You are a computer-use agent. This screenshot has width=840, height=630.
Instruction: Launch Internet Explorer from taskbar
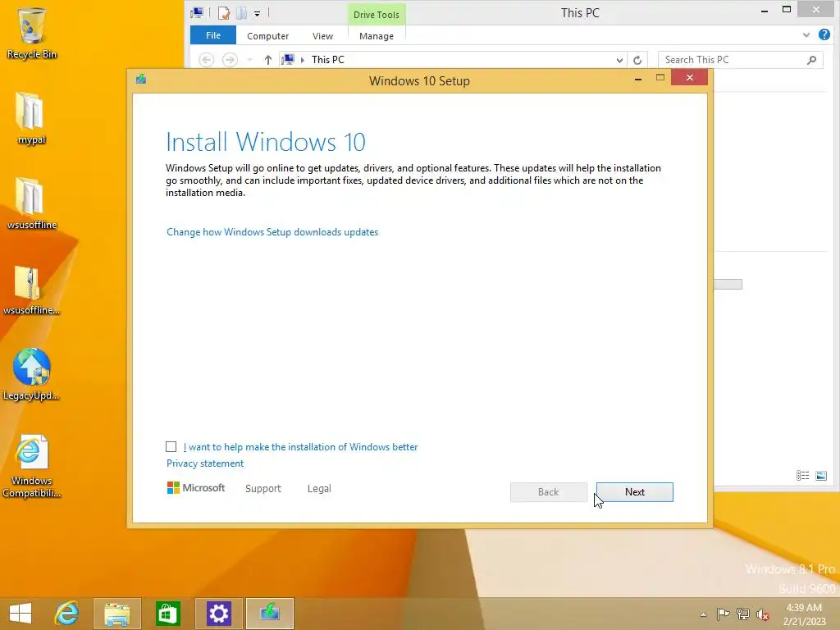67,614
